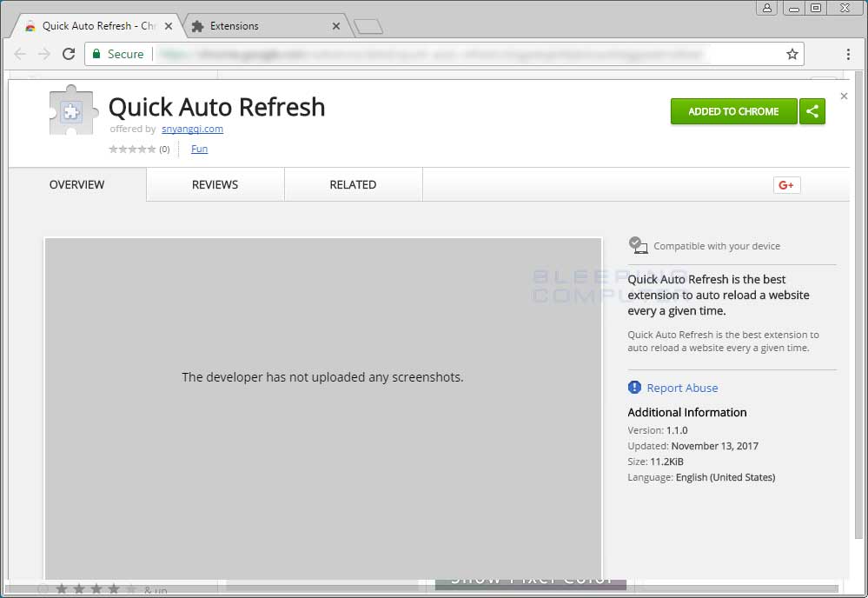868x598 pixels.
Task: Click the ADDED TO CHROME button
Action: coord(733,111)
